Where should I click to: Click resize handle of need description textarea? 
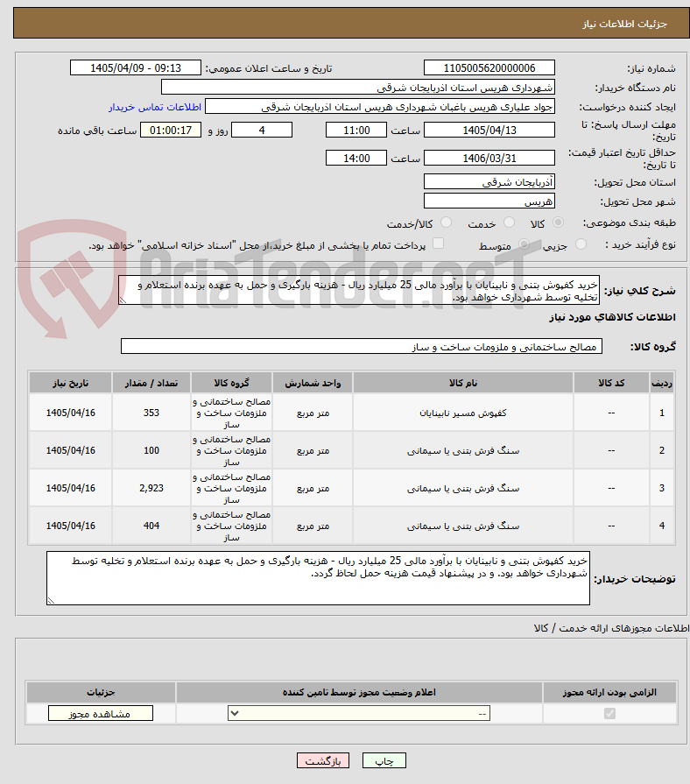pos(123,300)
